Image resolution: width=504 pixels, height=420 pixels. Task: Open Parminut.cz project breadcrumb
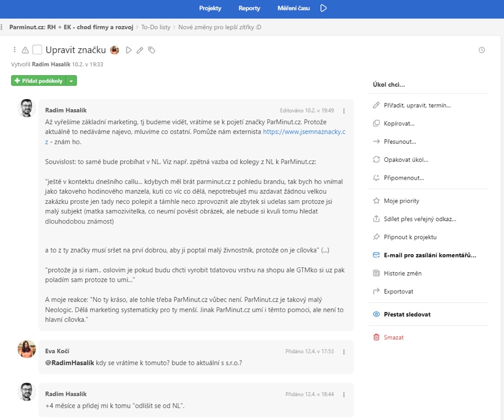click(x=71, y=27)
